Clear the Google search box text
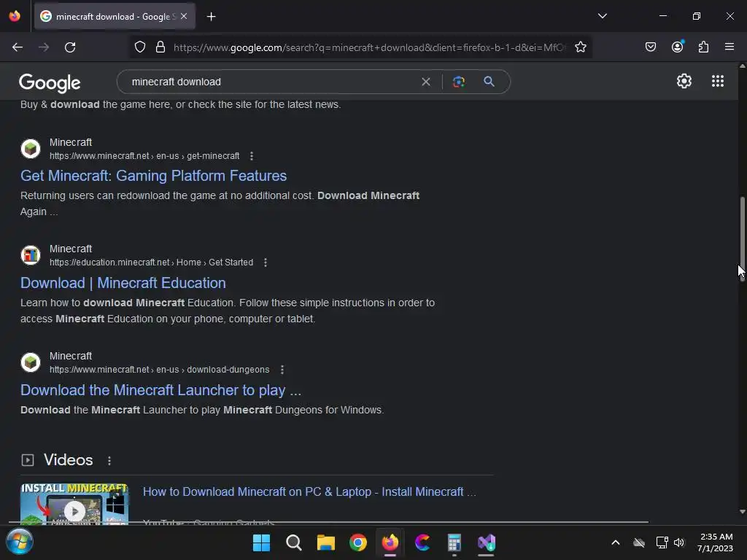The width and height of the screenshot is (747, 560). coord(426,82)
